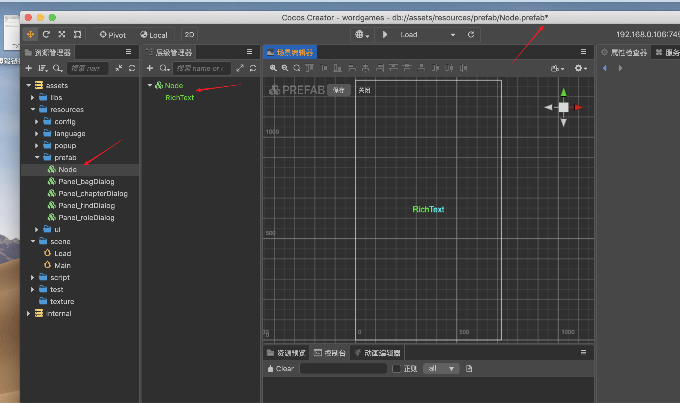Select Panel_bagDialog prefab in assets

click(x=88, y=181)
